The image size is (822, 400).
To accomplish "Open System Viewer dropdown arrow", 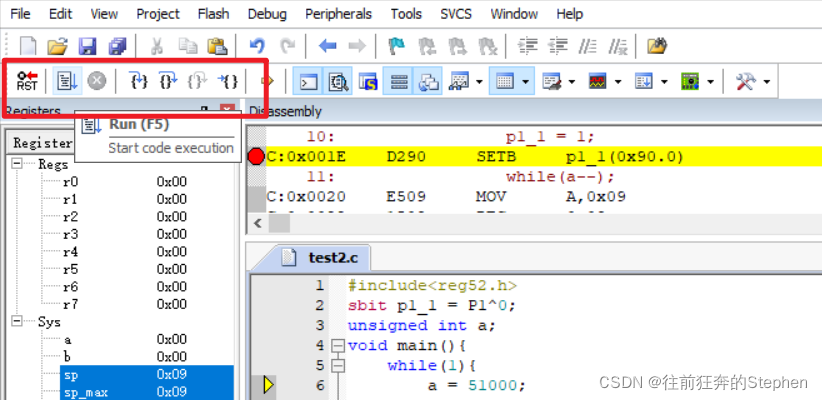I will (710, 82).
